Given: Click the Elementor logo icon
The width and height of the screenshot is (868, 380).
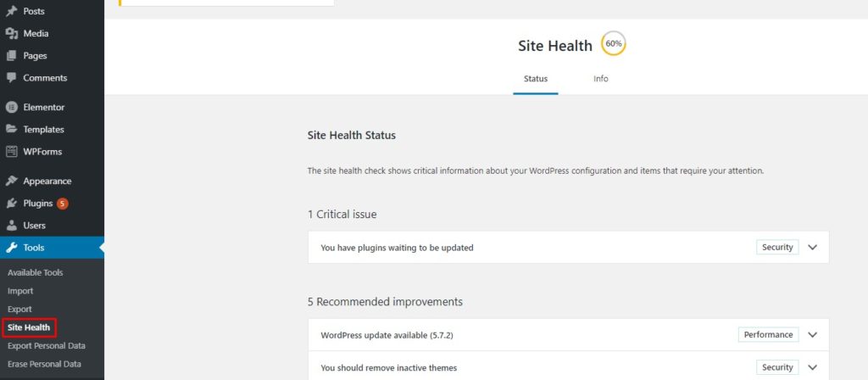Looking at the screenshot, I should coord(11,107).
